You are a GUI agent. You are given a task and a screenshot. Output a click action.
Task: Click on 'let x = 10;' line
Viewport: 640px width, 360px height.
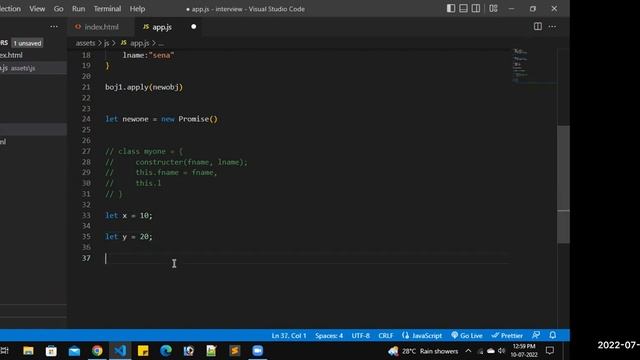[x=129, y=216]
